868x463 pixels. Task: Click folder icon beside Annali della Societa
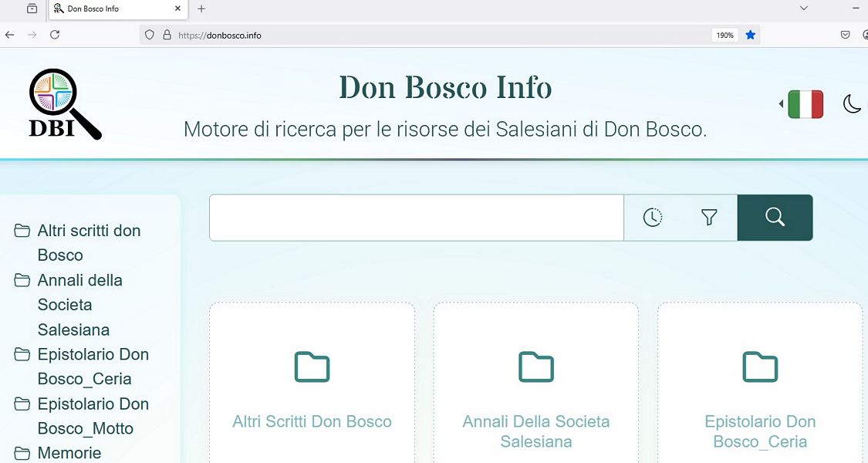(x=22, y=280)
